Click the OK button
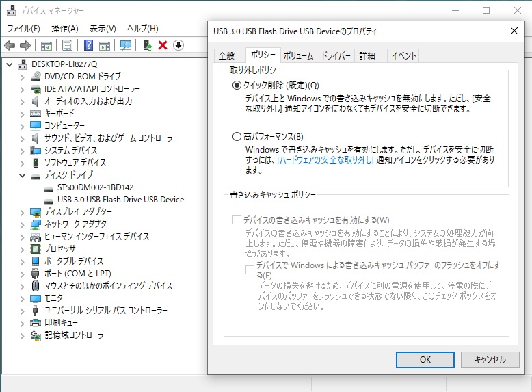This screenshot has height=392, width=532. pyautogui.click(x=425, y=359)
